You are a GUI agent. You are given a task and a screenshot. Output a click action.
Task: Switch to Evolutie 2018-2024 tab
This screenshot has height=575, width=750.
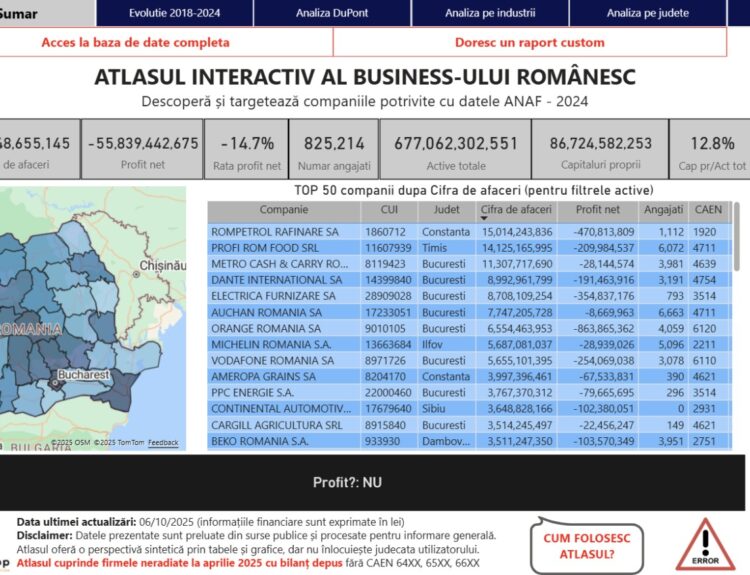175,13
